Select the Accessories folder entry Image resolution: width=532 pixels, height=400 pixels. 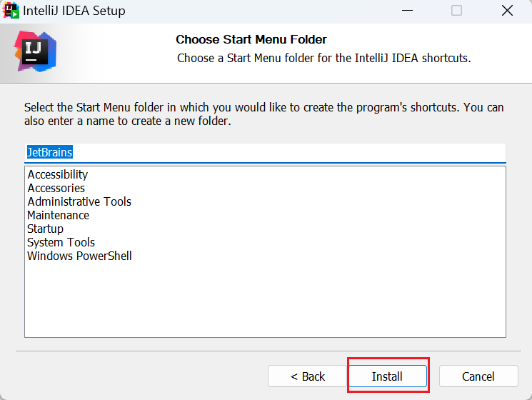(x=56, y=188)
